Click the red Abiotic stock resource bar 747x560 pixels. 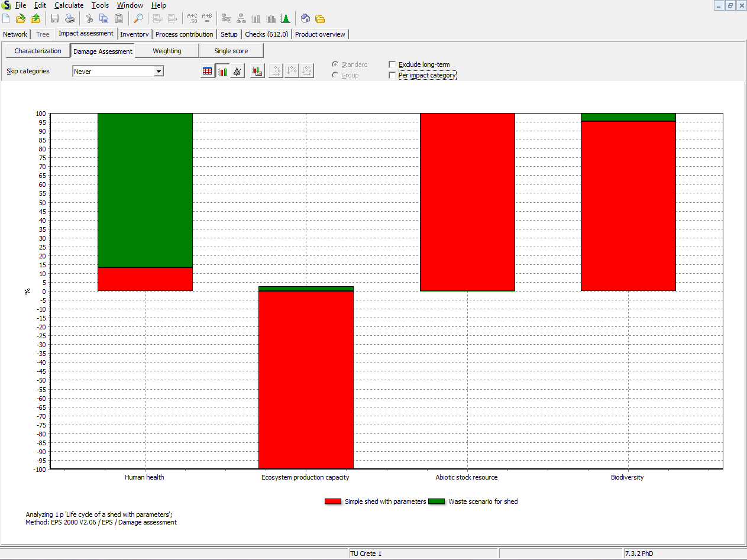pos(467,202)
